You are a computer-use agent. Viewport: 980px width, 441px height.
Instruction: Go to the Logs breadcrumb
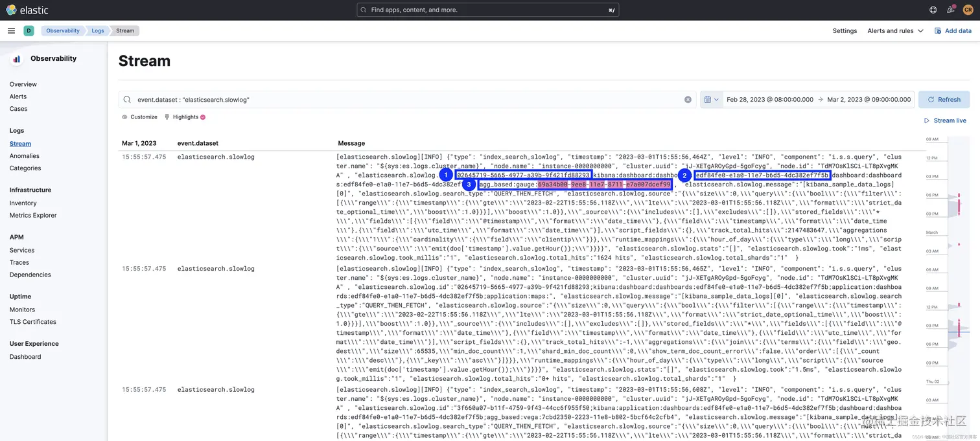coord(97,30)
